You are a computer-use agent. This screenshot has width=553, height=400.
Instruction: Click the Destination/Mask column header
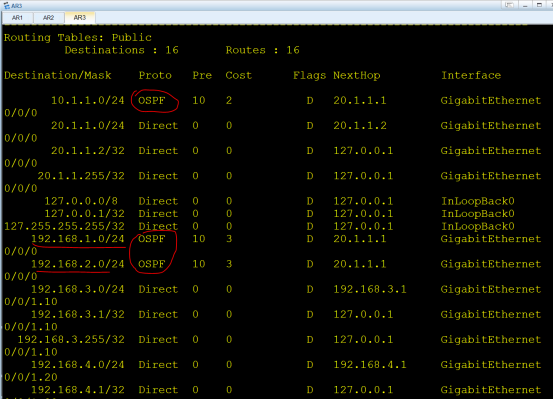pyautogui.click(x=58, y=75)
